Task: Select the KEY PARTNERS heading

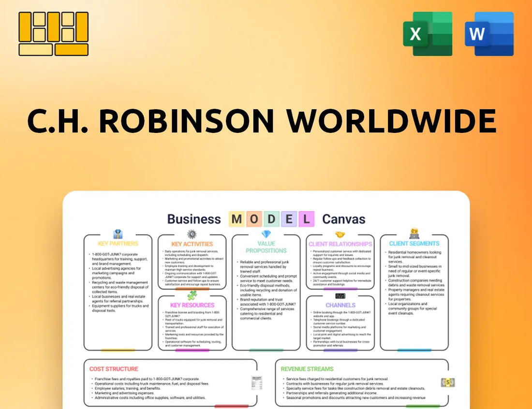Action: (x=118, y=244)
